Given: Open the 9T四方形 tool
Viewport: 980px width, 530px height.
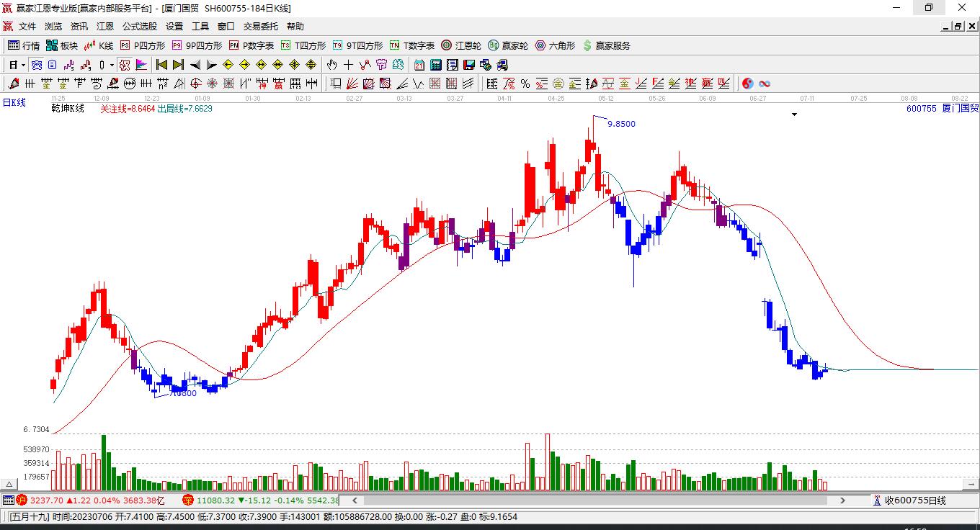Looking at the screenshot, I should click(x=357, y=45).
